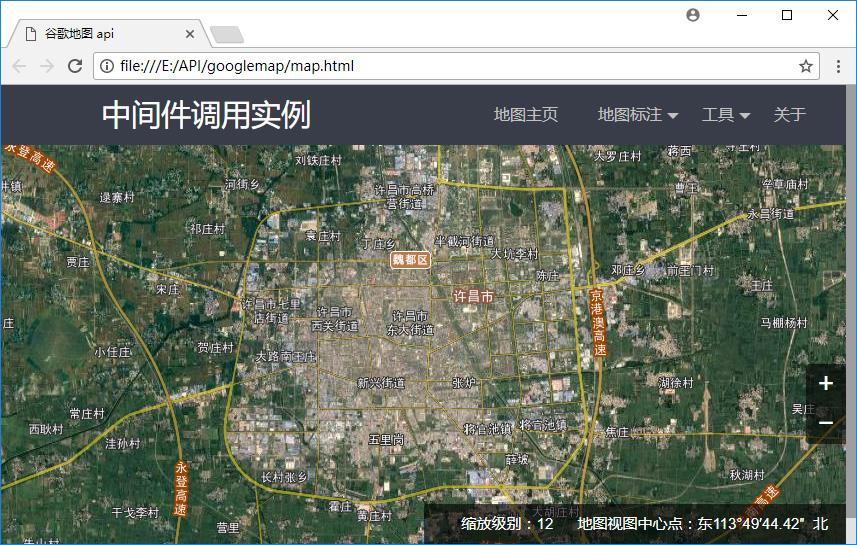857x545 pixels.
Task: Click the 马棚杨村 map label
Action: click(784, 323)
